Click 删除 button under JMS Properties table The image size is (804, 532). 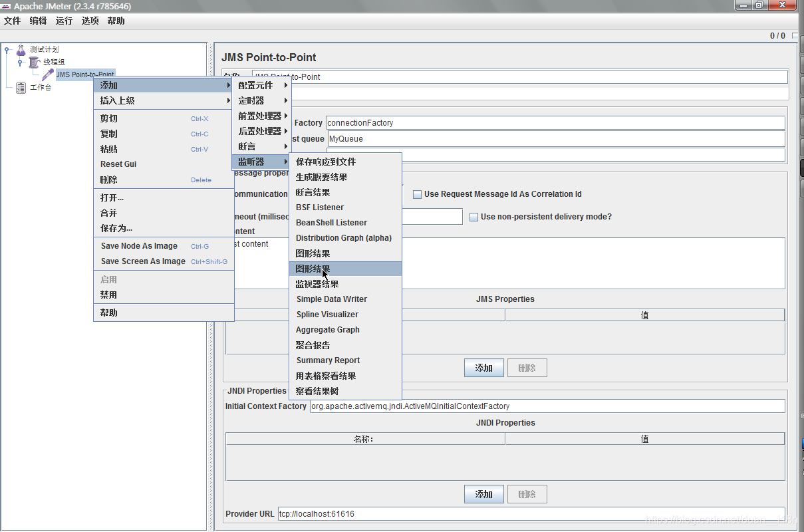point(527,368)
